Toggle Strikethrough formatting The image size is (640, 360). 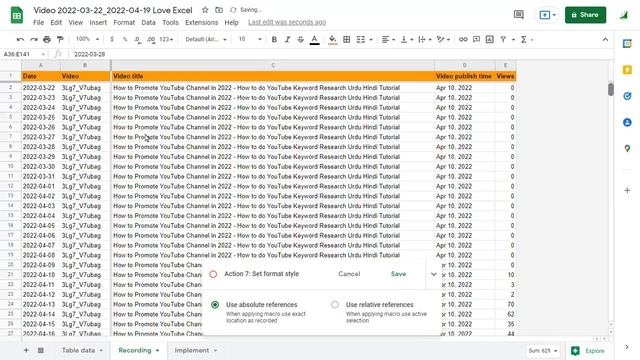(x=301, y=40)
